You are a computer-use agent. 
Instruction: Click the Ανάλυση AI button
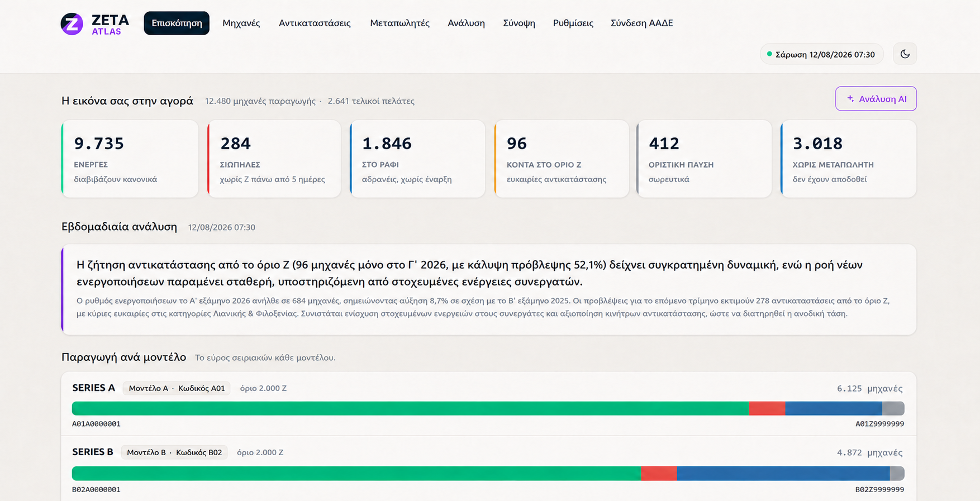click(x=876, y=98)
